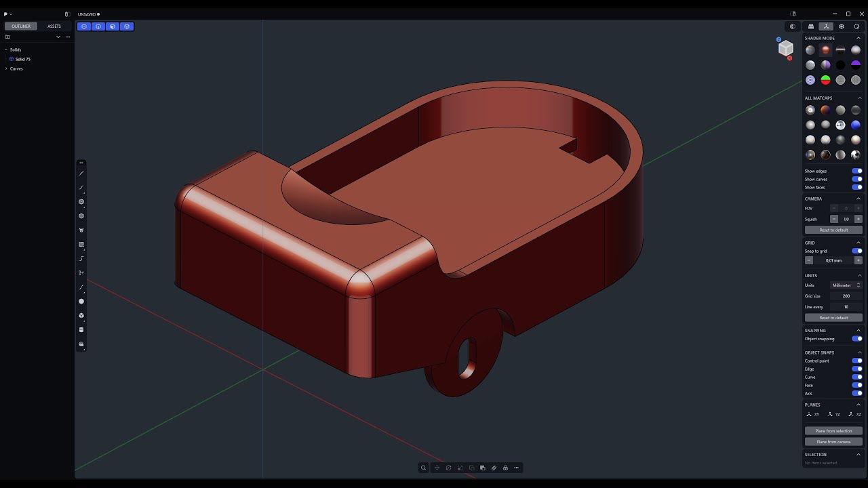Click the viewport orientation cube
This screenshot has height=488, width=868.
[785, 48]
